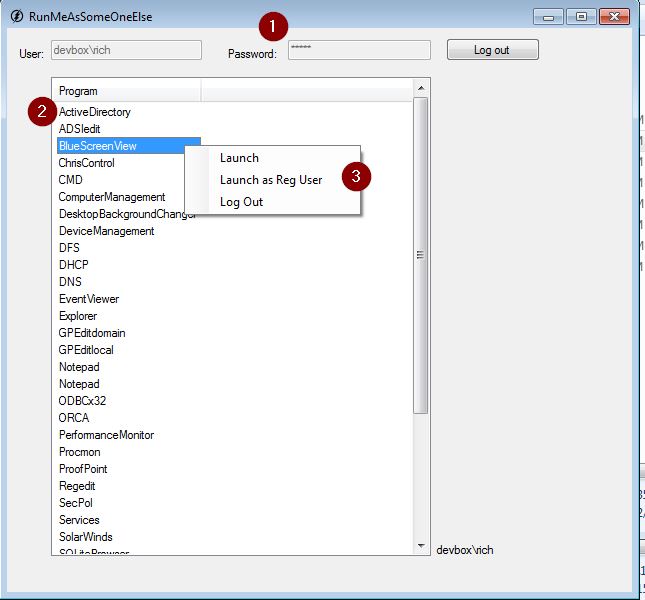Select GPEditdomain in the program list

92,333
